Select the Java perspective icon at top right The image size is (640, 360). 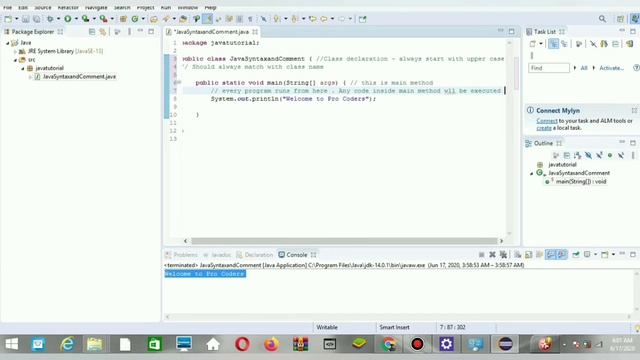pos(635,18)
